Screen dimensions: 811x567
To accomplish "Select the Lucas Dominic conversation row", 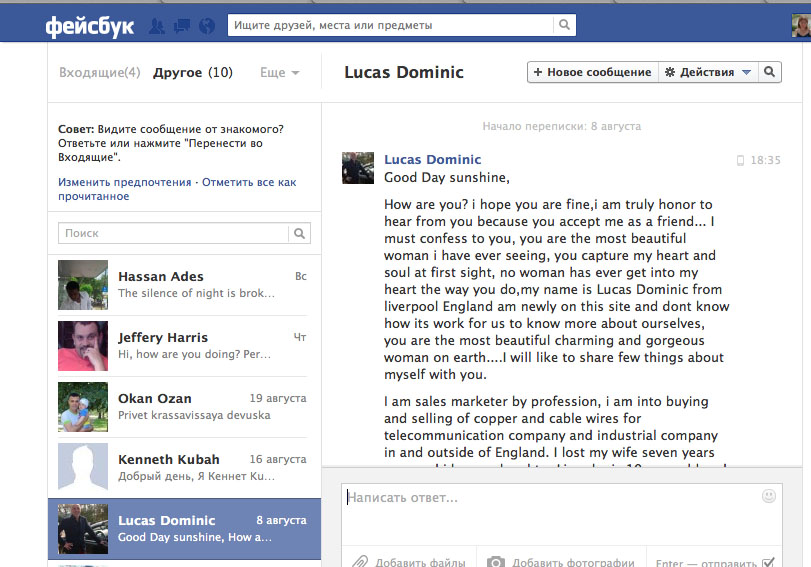I will [x=184, y=529].
